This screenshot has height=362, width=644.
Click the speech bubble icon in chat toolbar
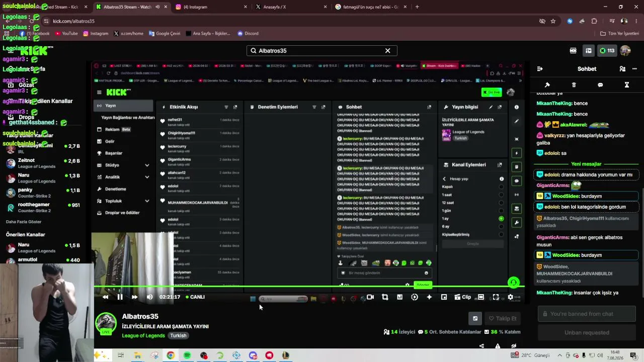pos(600,85)
